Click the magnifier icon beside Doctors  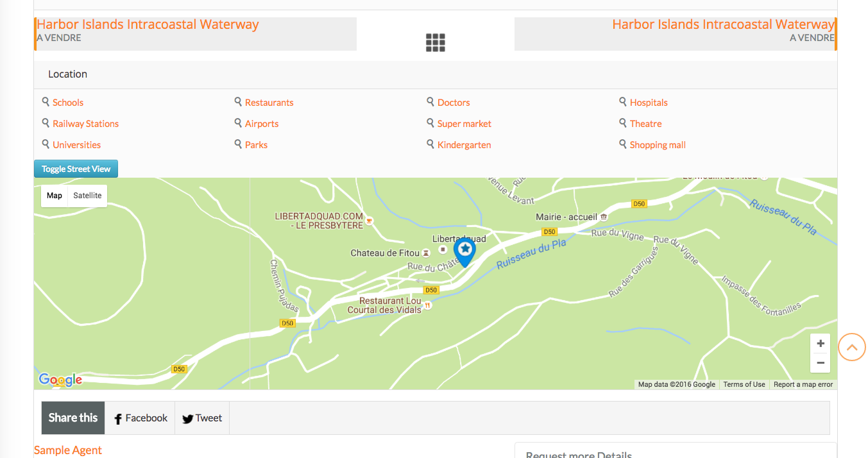430,101
